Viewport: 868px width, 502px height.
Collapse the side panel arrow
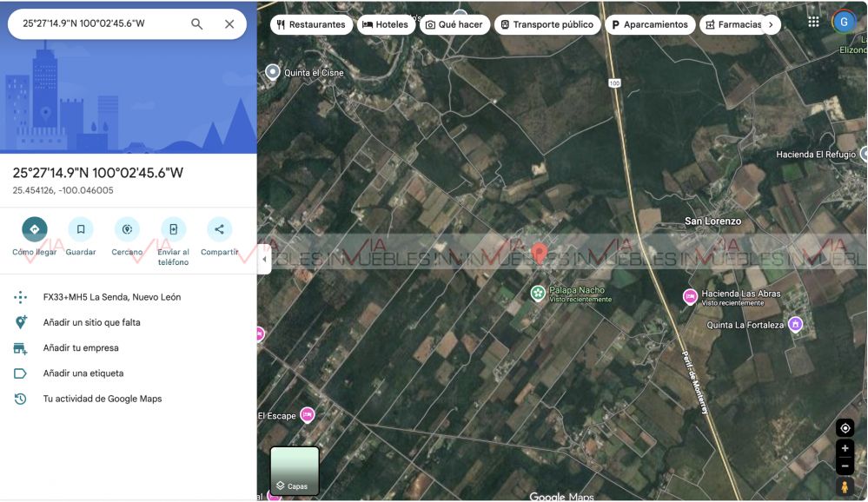point(264,259)
